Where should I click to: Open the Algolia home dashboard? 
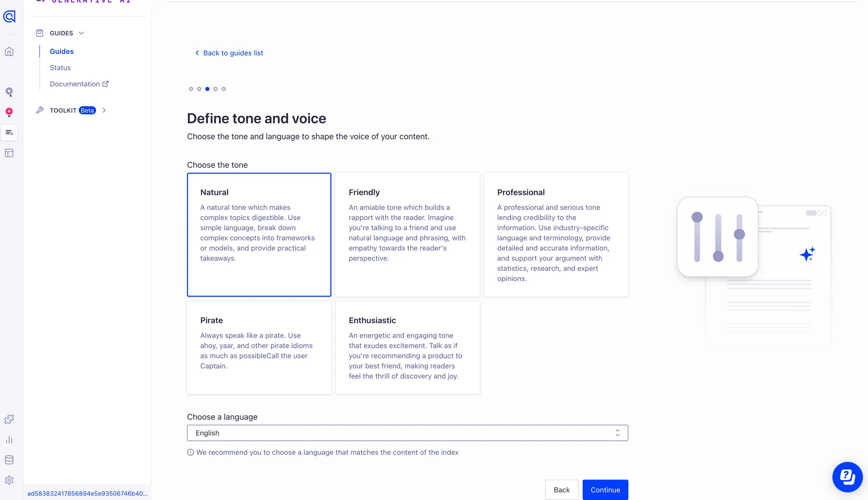[9, 51]
